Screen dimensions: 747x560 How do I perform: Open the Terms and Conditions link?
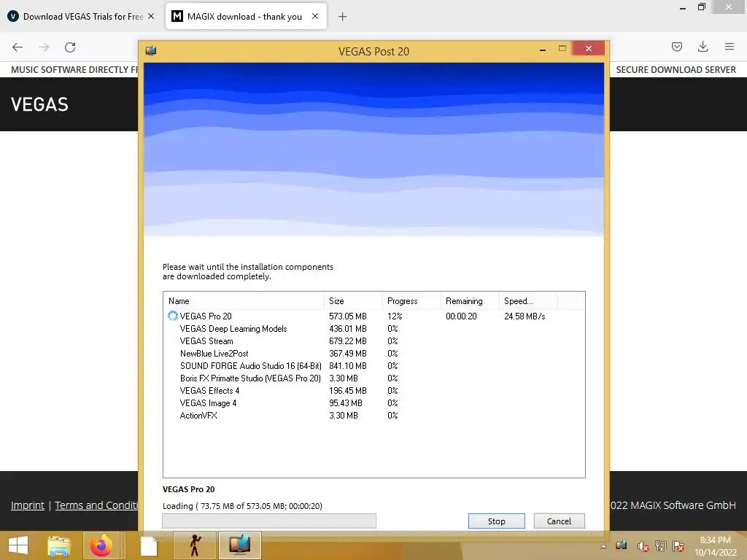(x=96, y=505)
